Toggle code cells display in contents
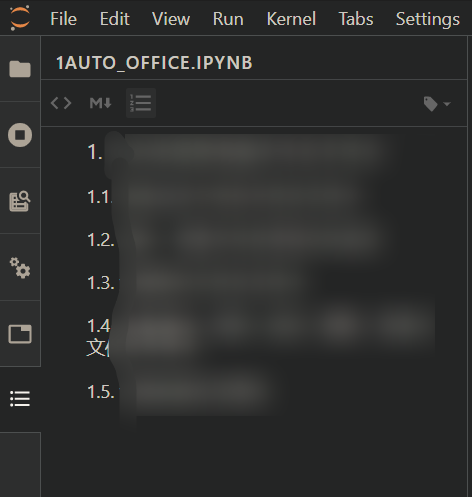Screen dimensions: 472x497 (x=61, y=103)
